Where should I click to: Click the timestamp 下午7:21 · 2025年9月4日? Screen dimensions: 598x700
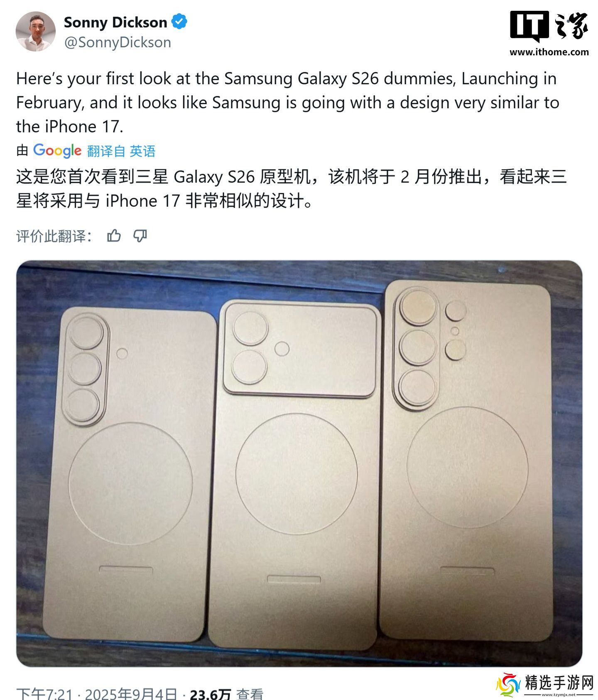coord(96,693)
